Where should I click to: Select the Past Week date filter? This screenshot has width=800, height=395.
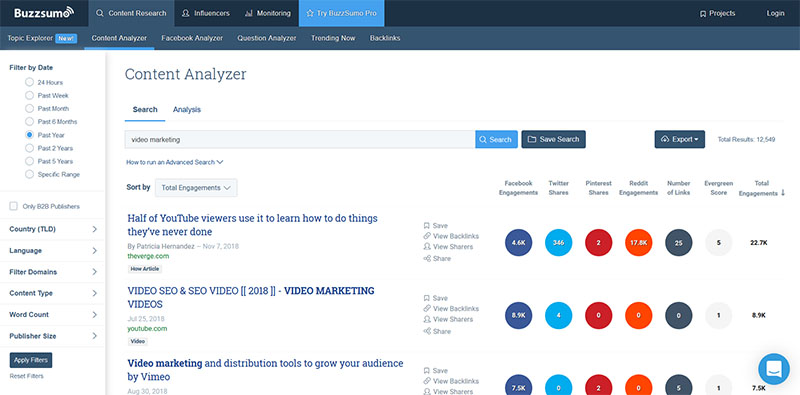click(x=29, y=95)
